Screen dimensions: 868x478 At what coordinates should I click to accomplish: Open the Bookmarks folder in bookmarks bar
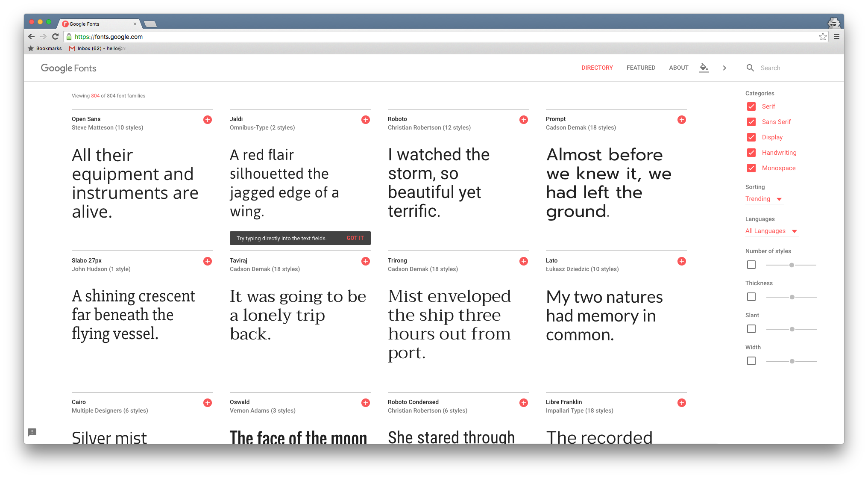(x=45, y=48)
